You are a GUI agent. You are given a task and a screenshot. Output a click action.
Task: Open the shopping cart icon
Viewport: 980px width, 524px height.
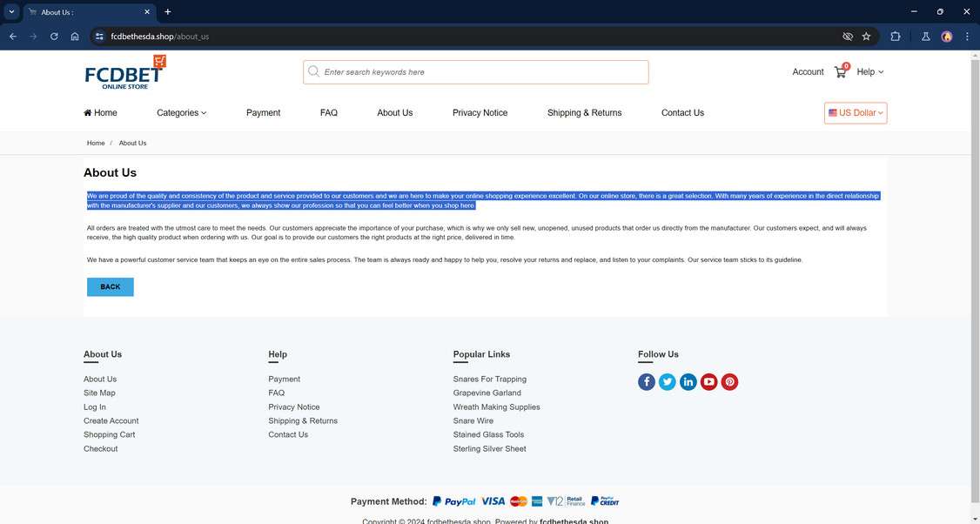841,71
